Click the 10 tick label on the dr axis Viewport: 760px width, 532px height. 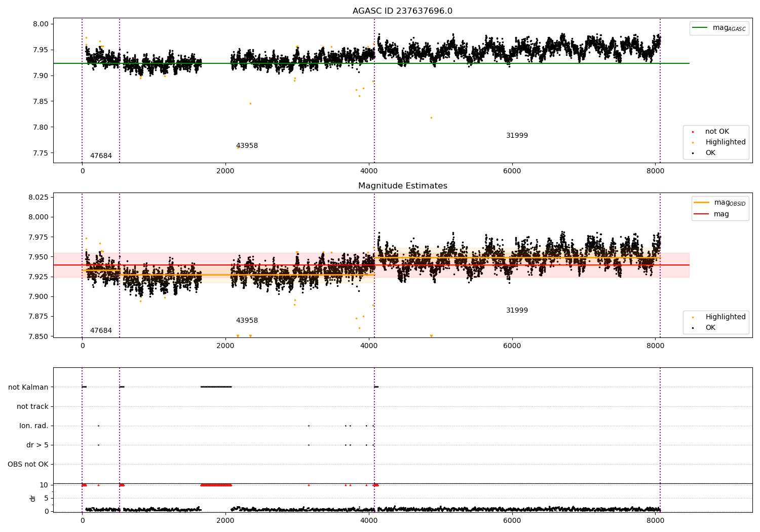click(44, 485)
